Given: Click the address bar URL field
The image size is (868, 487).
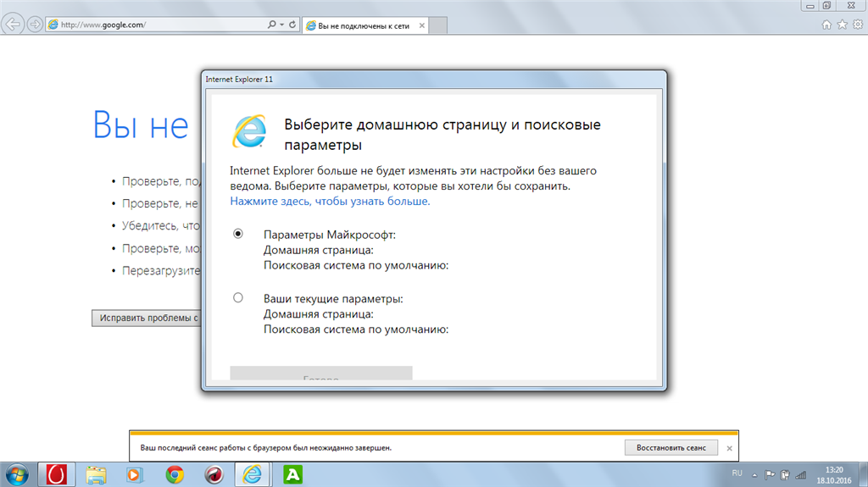Looking at the screenshot, I should pyautogui.click(x=160, y=25).
